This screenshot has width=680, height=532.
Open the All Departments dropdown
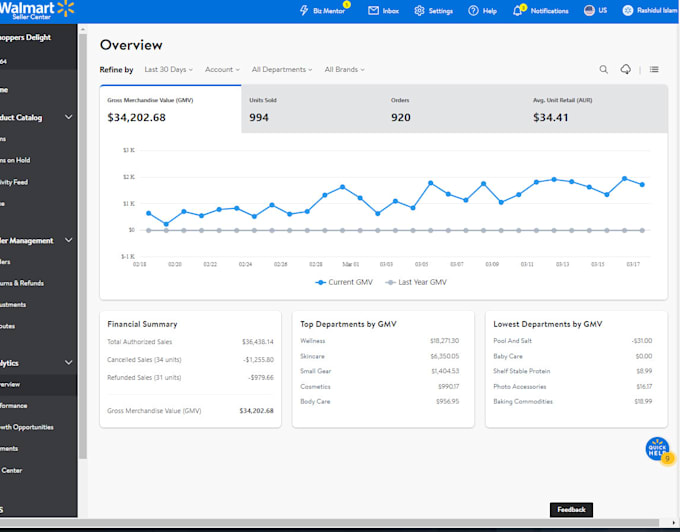[282, 69]
